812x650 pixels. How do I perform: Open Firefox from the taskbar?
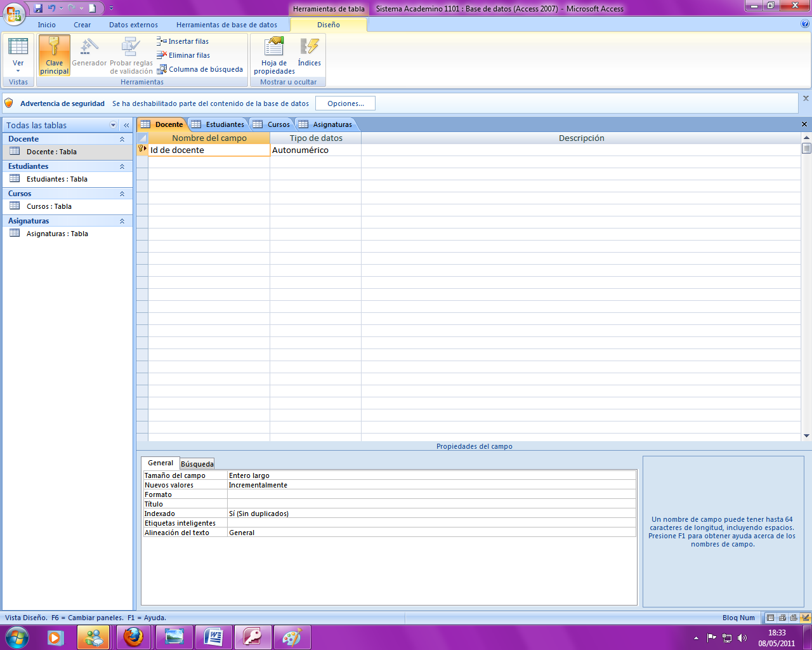point(133,637)
